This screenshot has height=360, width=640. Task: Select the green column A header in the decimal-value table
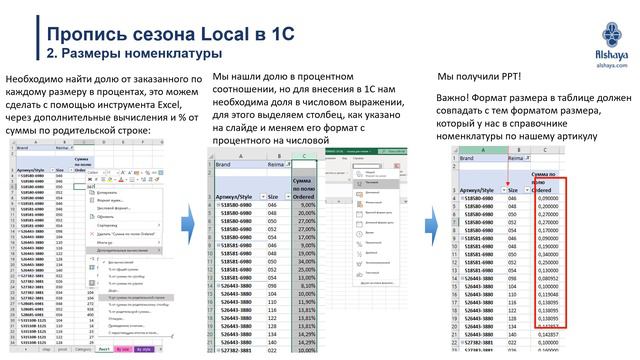pyautogui.click(x=483, y=150)
